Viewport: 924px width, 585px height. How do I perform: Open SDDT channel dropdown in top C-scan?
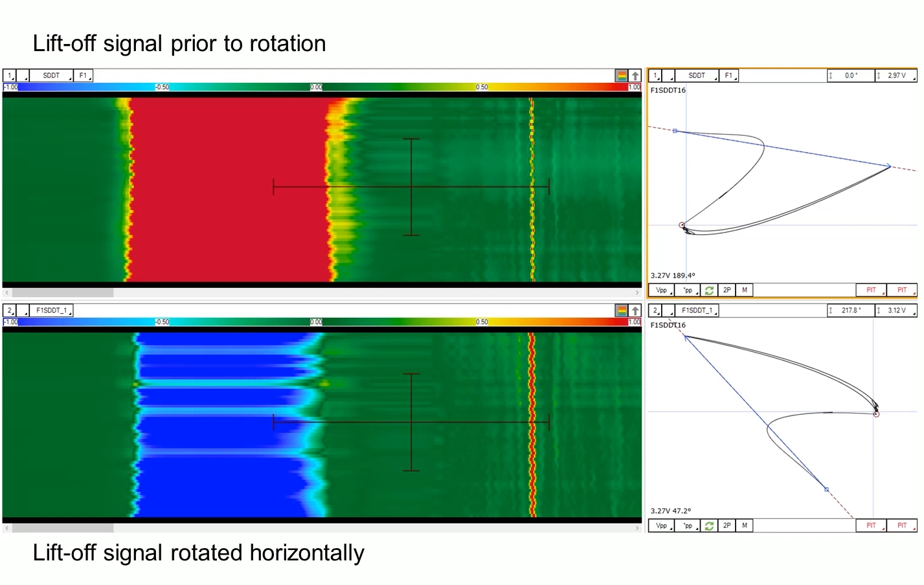click(x=51, y=76)
